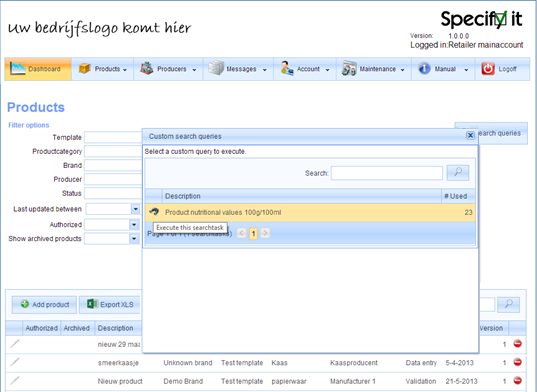Open the Manual menu dropdown arrow
Image resolution: width=537 pixels, height=392 pixels.
(466, 70)
